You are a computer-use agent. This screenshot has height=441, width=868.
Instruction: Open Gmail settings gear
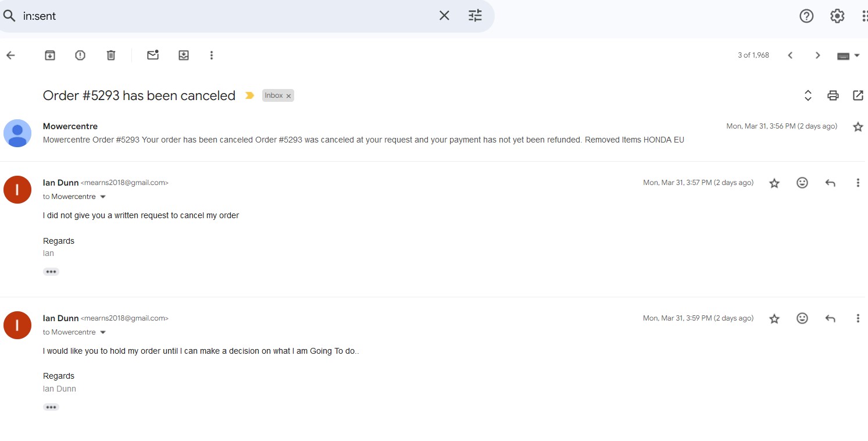click(837, 16)
